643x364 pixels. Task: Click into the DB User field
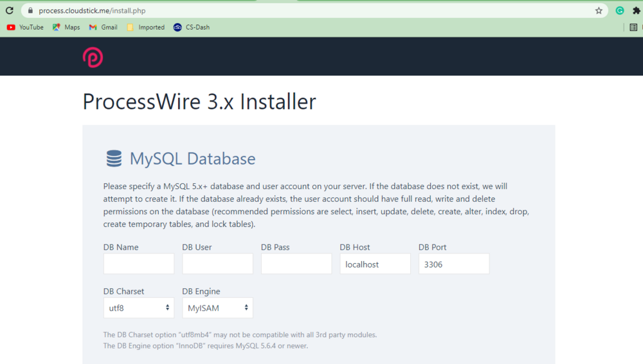click(x=217, y=264)
